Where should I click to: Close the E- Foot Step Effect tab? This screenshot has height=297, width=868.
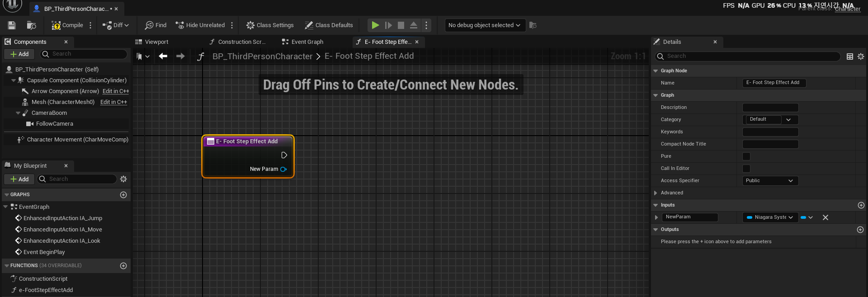[x=417, y=42]
